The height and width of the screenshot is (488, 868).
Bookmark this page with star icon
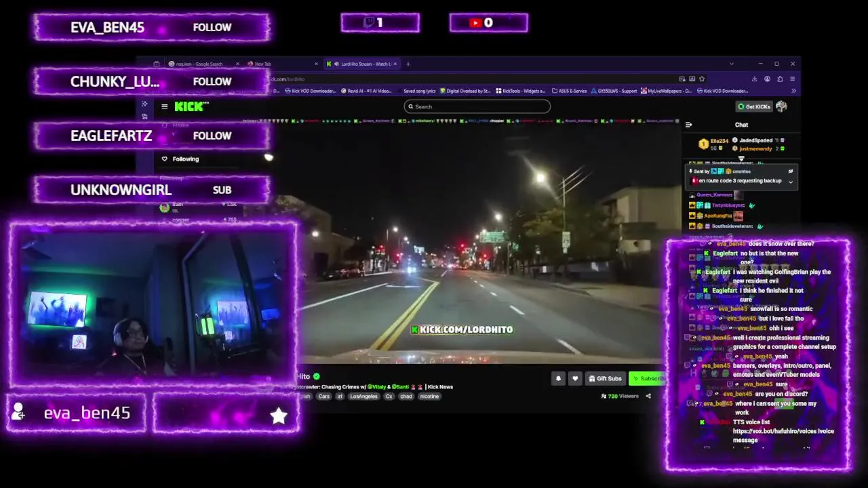pyautogui.click(x=702, y=79)
